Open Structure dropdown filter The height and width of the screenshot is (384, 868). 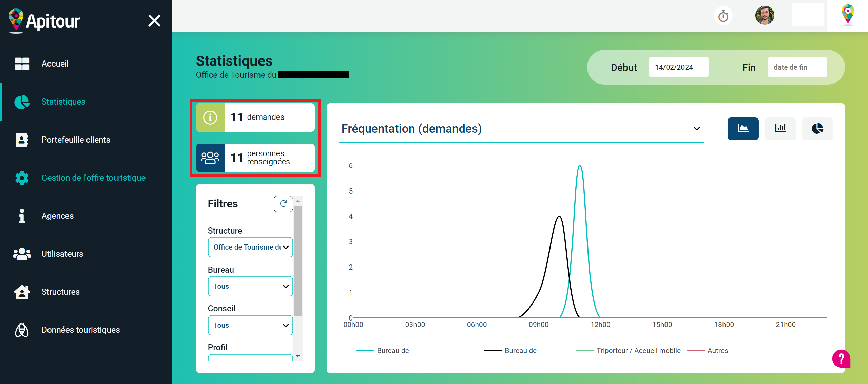pyautogui.click(x=250, y=247)
